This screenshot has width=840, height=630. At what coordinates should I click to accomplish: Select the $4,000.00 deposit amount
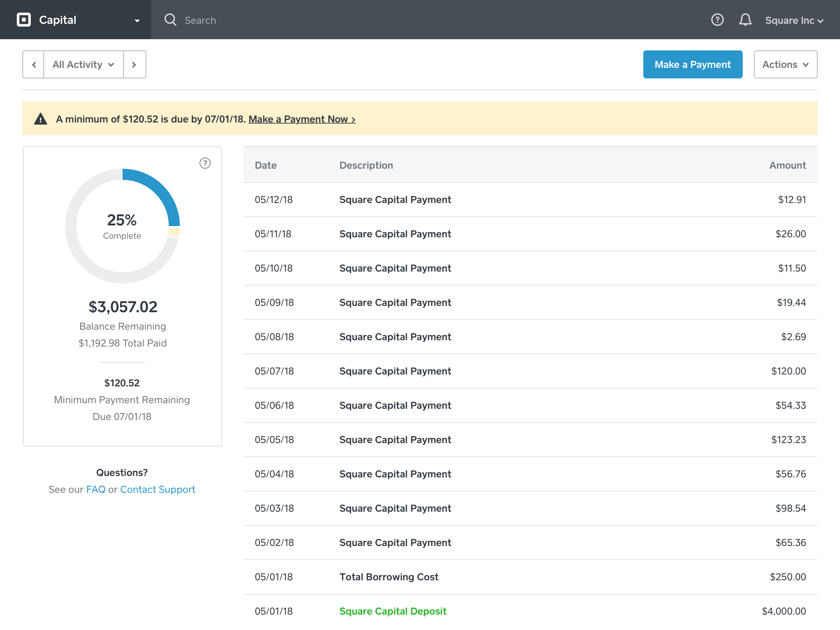tap(784, 611)
